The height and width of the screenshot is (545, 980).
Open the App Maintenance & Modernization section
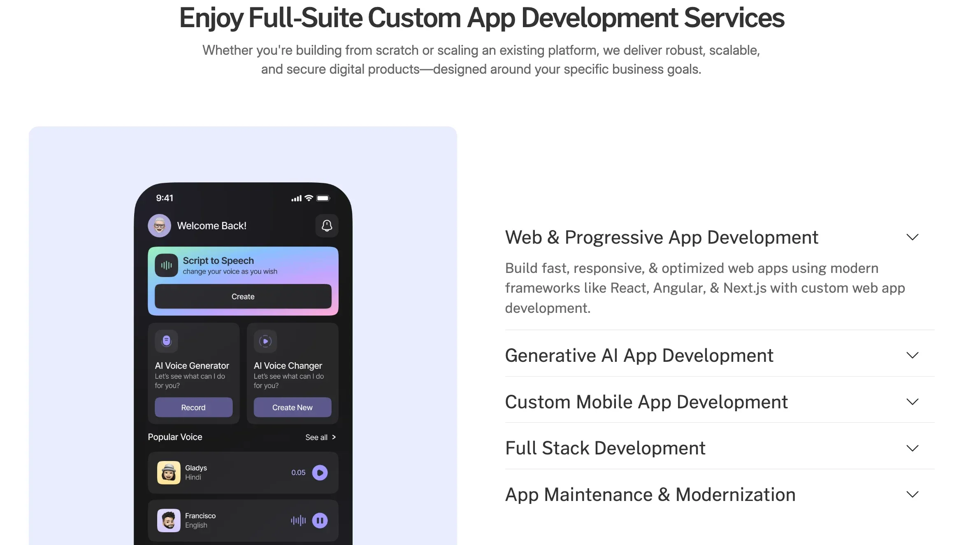point(650,495)
